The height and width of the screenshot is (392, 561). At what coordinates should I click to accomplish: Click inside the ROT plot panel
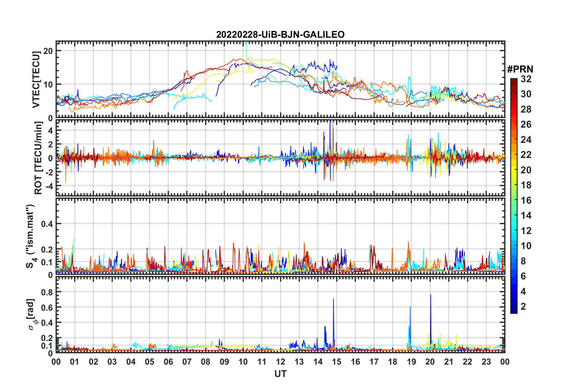pyautogui.click(x=280, y=158)
